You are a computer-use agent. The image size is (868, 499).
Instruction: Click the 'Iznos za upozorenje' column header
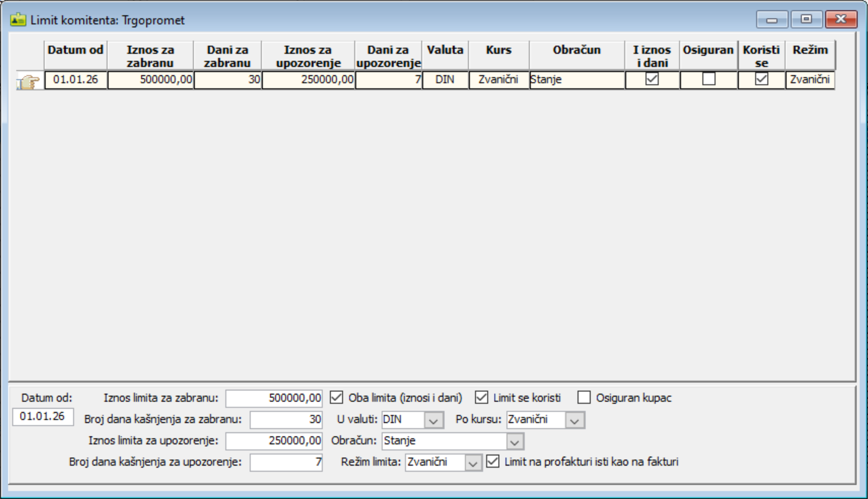pyautogui.click(x=308, y=56)
